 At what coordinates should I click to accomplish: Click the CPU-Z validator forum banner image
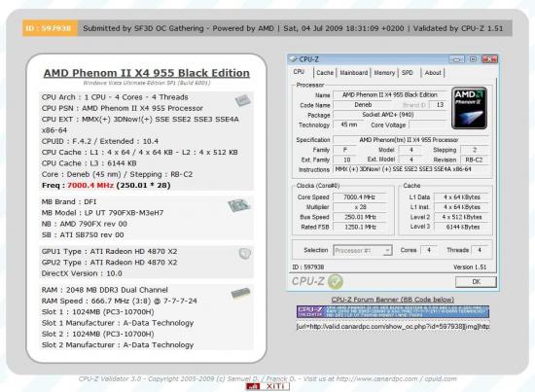coord(393,312)
